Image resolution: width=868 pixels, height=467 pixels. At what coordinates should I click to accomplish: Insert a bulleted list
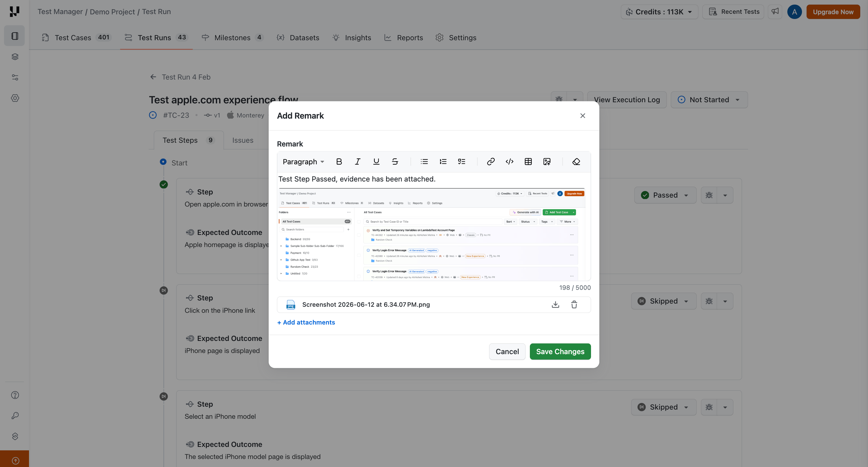[424, 161]
